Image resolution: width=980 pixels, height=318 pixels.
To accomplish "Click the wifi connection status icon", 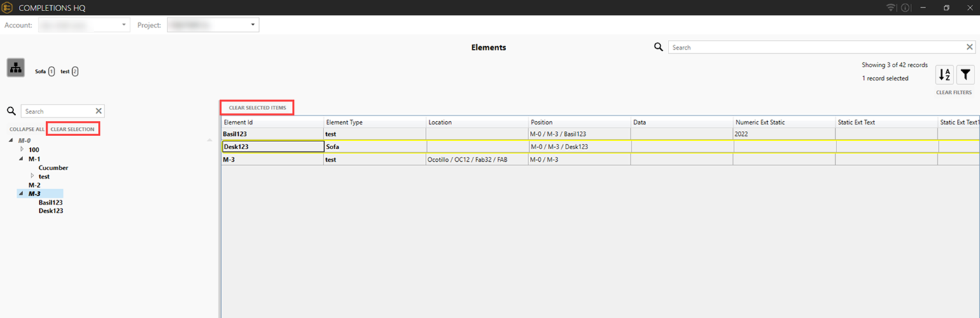I will coord(891,8).
